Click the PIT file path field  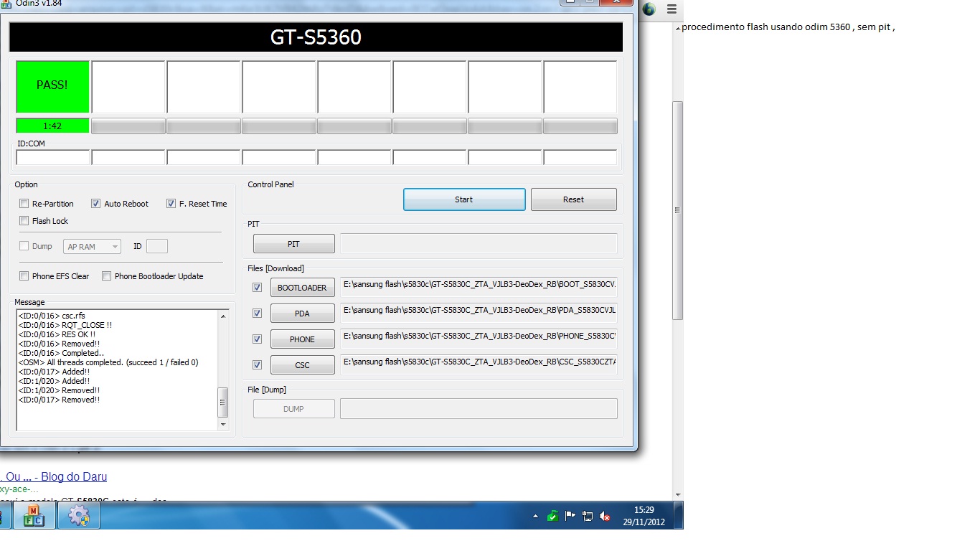tap(479, 244)
